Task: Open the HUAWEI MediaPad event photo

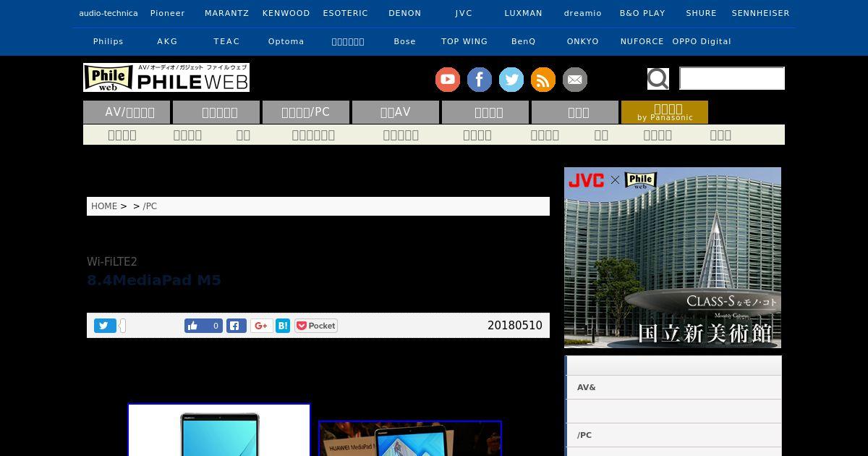Action: tap(410, 439)
